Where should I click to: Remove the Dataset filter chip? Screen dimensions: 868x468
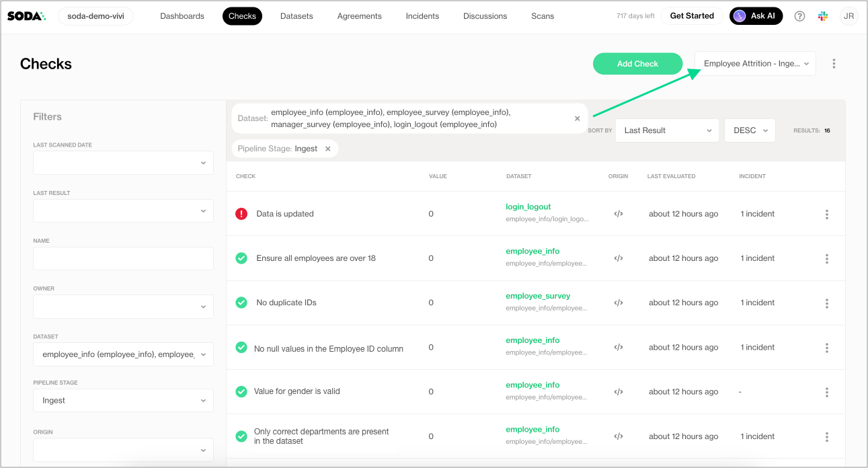577,118
